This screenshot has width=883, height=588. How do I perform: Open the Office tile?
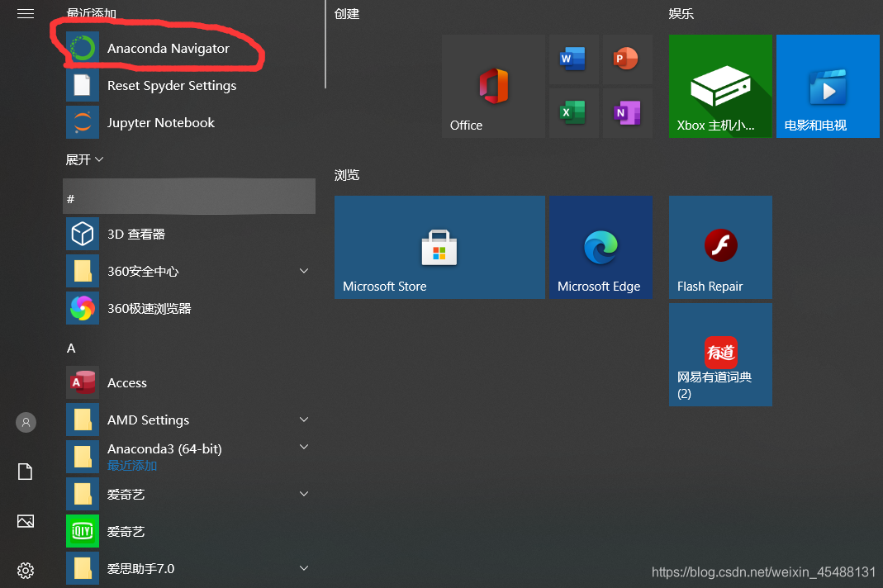(x=493, y=86)
